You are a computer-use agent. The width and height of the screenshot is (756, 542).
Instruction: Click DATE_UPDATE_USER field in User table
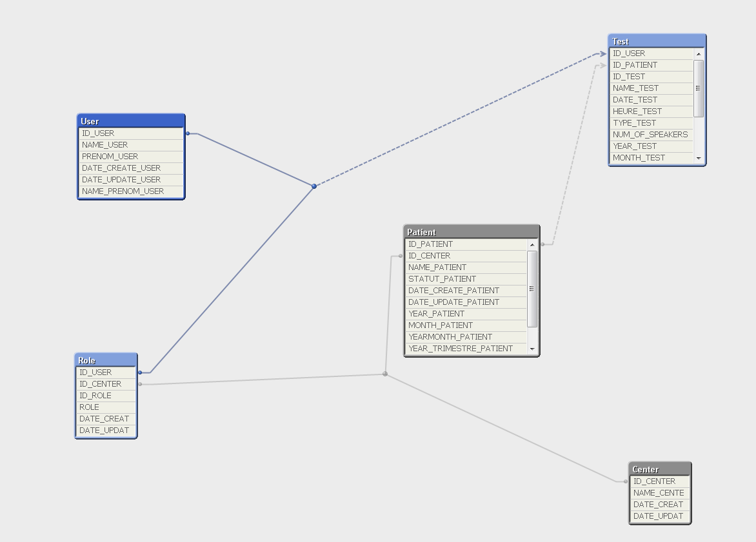pos(131,180)
